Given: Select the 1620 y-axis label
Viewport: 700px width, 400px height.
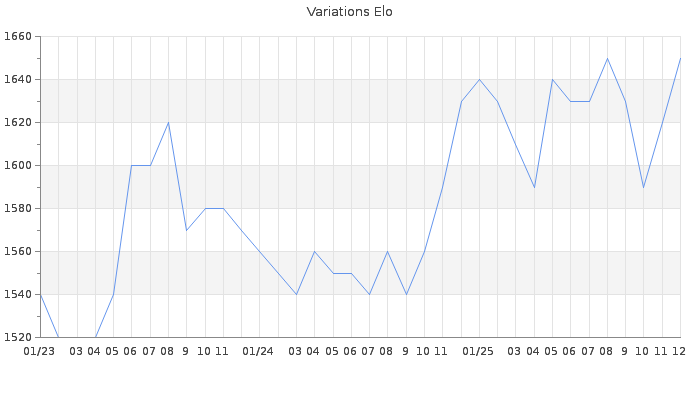Looking at the screenshot, I should 18,122.
